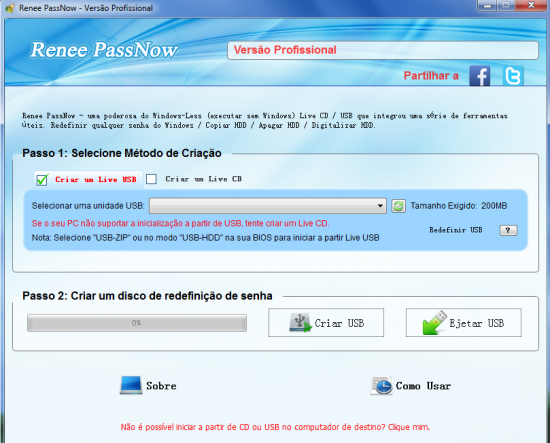Click the Renee PassNow title bar icon

(10, 8)
